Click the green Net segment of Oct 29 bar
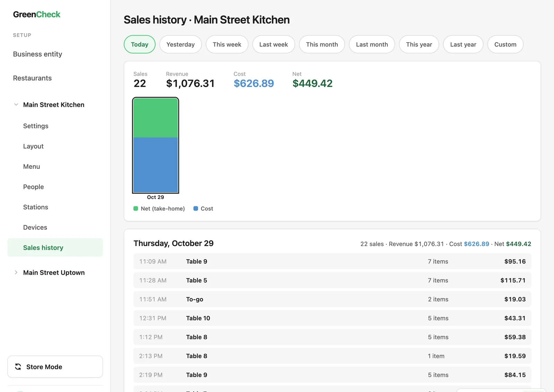 (155, 118)
